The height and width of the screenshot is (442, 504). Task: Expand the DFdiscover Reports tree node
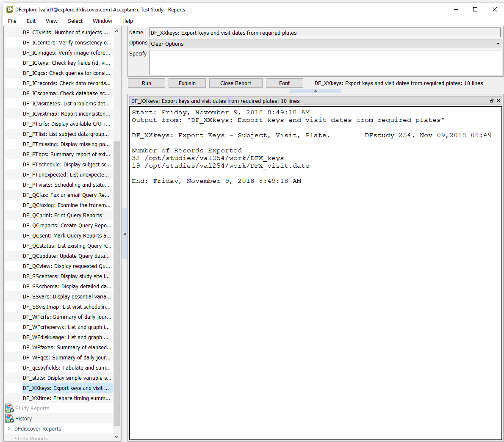[x=9, y=428]
